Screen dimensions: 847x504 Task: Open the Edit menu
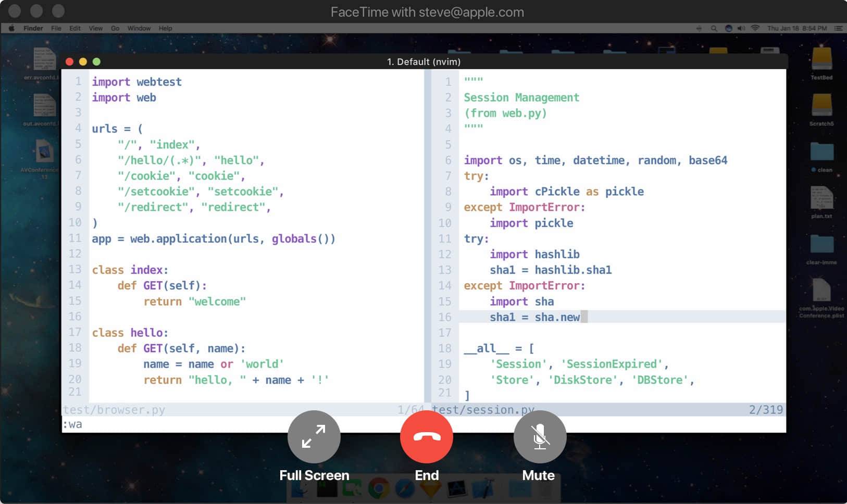[x=75, y=28]
